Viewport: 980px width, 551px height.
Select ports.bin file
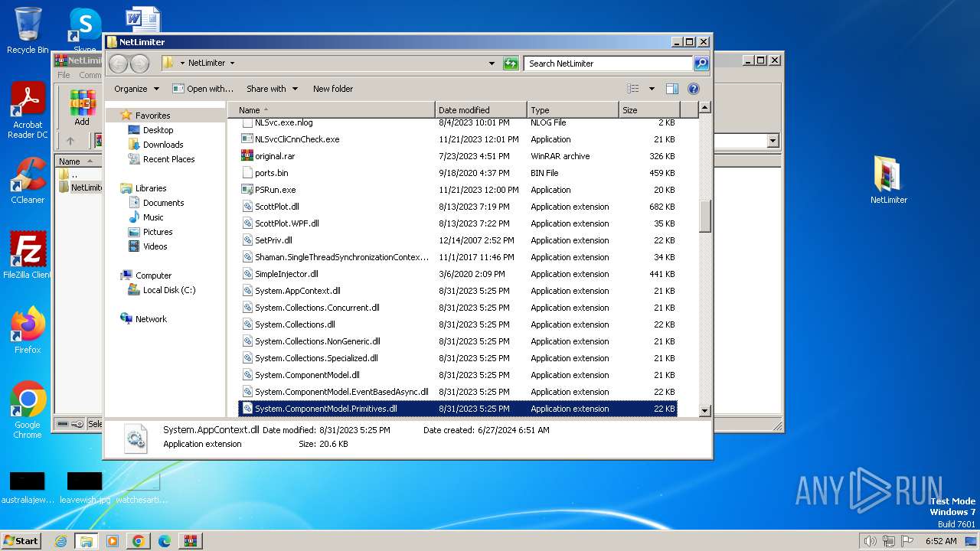pos(457,173)
